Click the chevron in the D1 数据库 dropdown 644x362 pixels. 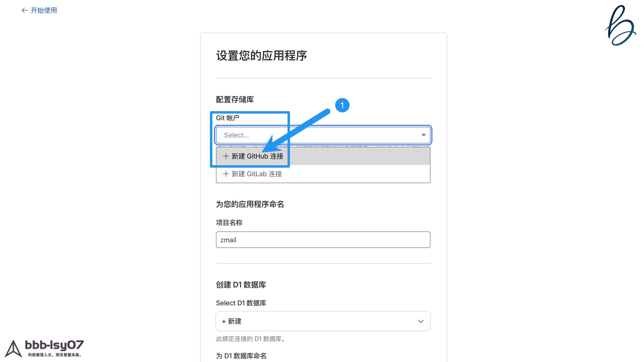(421, 321)
